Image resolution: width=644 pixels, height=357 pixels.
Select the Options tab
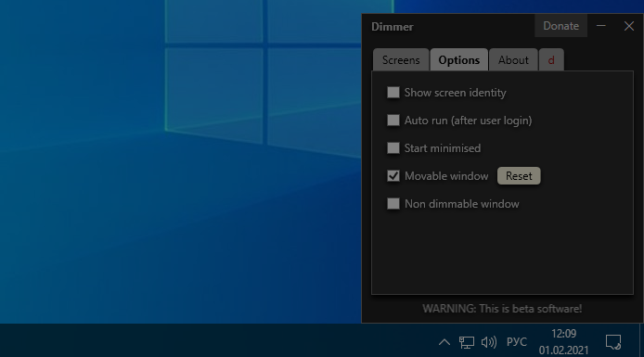click(x=458, y=60)
